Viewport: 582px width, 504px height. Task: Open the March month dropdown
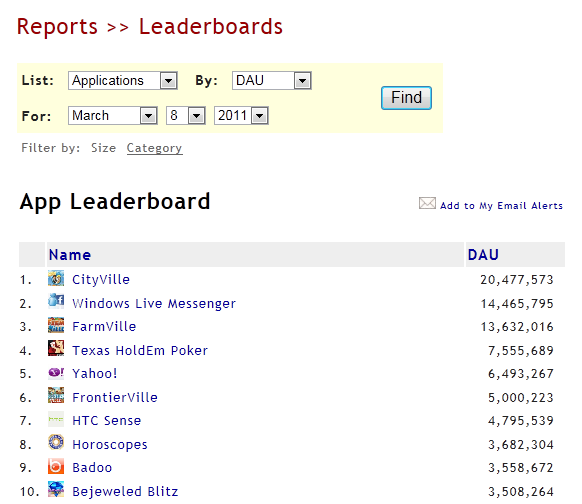tap(113, 116)
